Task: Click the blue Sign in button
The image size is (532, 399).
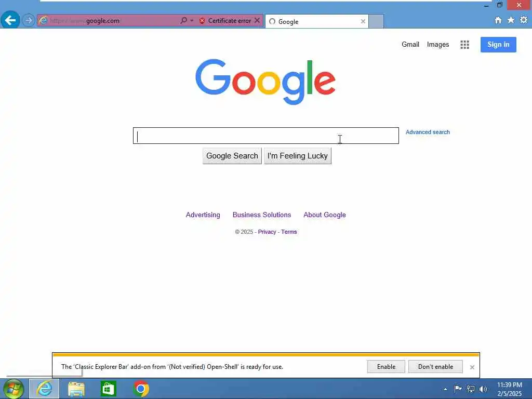Action: tap(498, 45)
